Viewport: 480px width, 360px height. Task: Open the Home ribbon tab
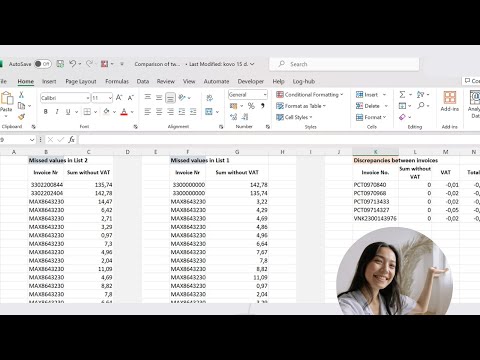coord(26,81)
